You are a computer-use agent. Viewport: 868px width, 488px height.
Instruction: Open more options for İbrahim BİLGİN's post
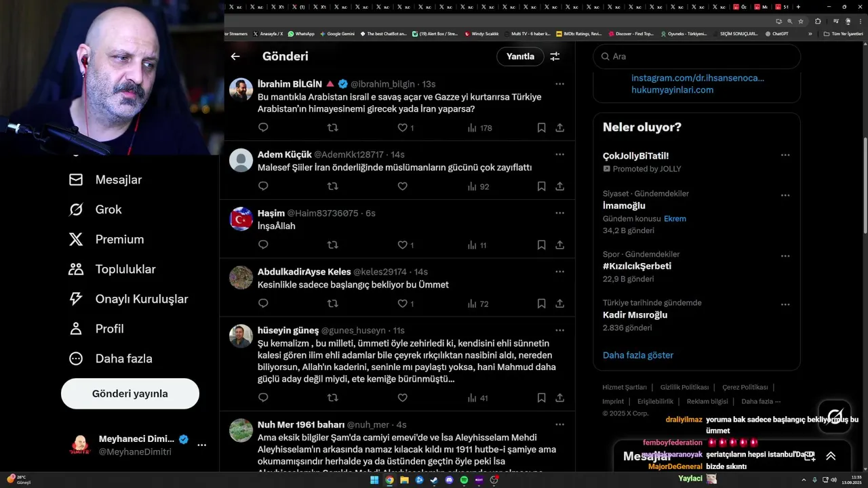(x=559, y=84)
